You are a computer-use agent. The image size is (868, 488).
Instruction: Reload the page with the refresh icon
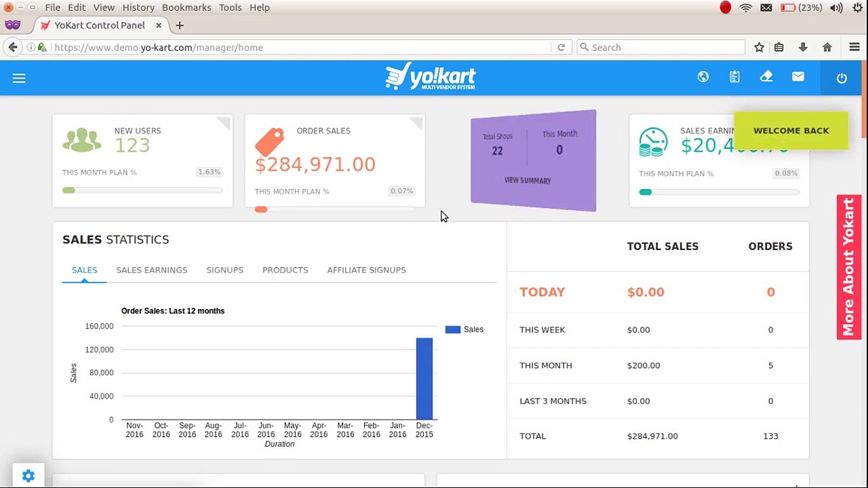coord(561,47)
